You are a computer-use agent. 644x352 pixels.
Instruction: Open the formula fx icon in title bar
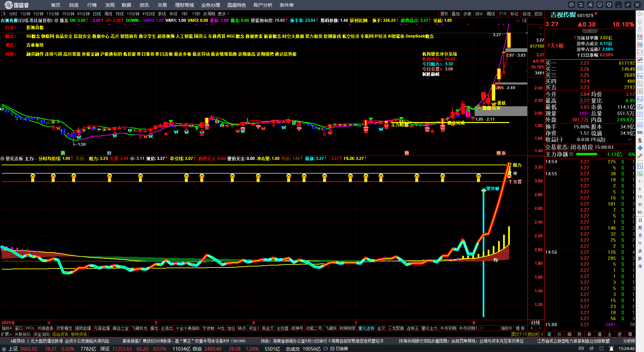[x=590, y=5]
